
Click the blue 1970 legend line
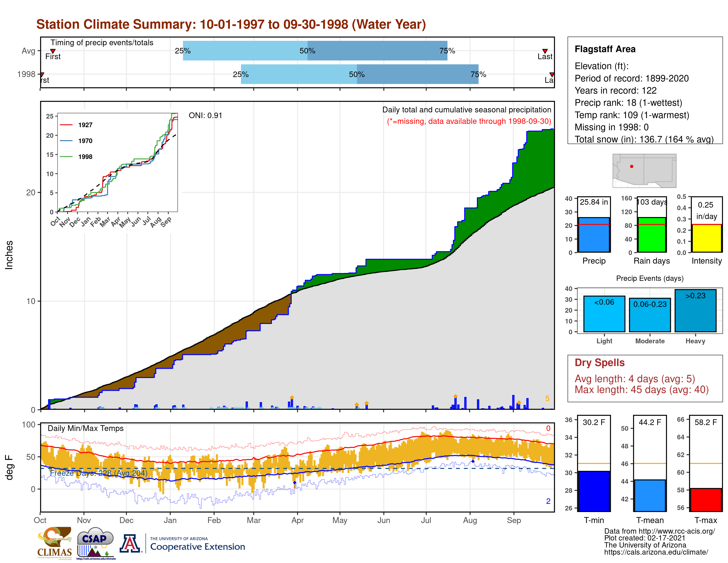click(66, 141)
